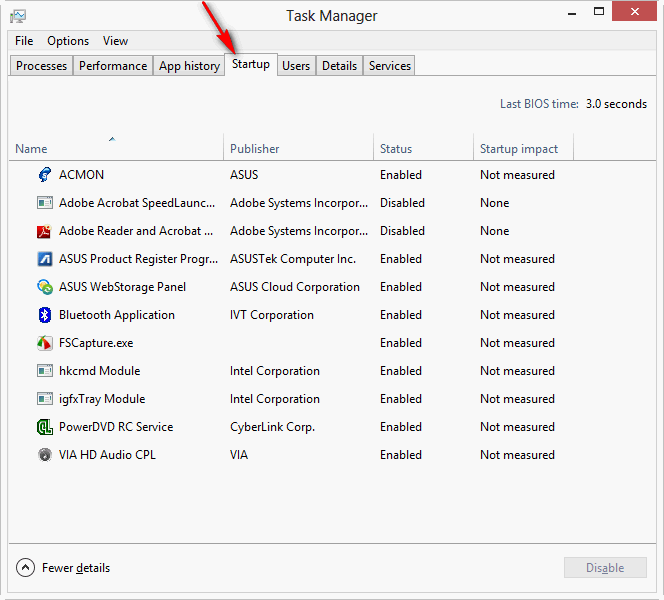Click the Adobe Reader red PDF icon
The height and width of the screenshot is (600, 664).
click(x=44, y=231)
